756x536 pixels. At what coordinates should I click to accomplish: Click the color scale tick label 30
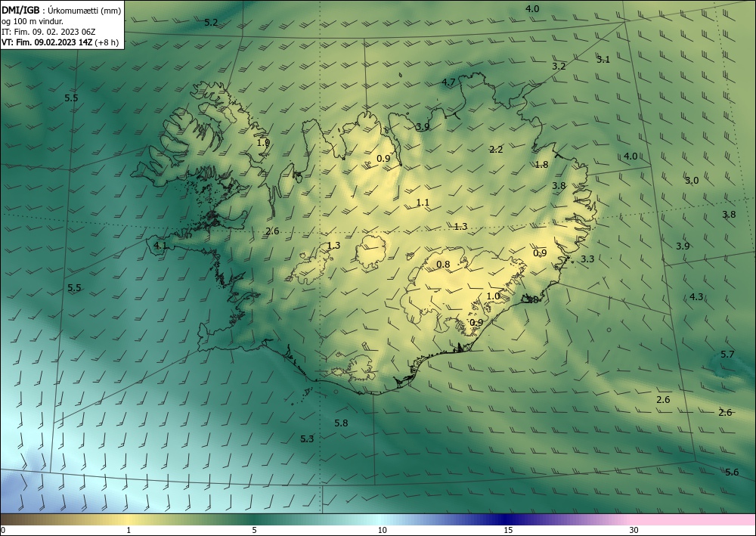(634, 530)
